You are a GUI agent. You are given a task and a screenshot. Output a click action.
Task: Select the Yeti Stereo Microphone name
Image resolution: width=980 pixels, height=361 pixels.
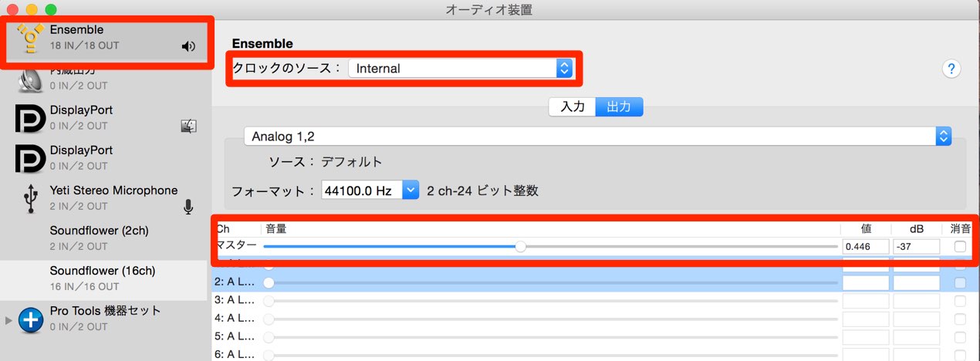113,191
